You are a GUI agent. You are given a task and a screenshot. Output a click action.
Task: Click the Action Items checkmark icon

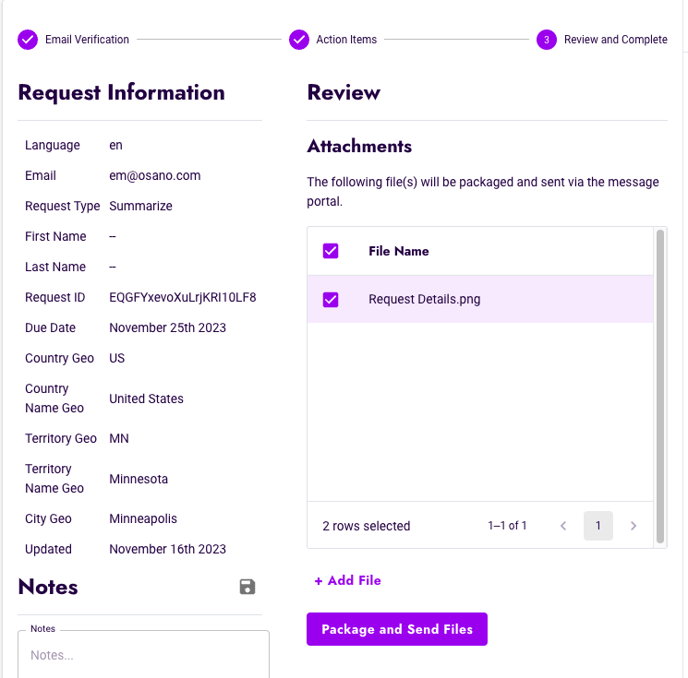click(x=299, y=40)
